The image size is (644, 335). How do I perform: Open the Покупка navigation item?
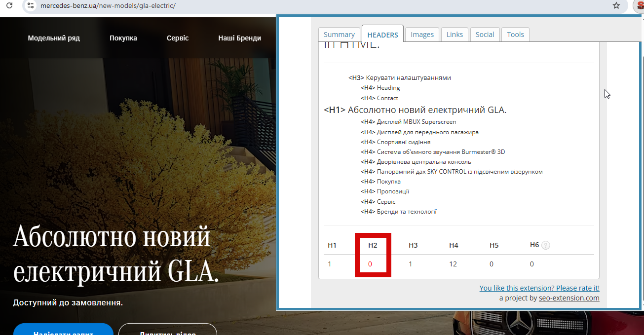click(123, 38)
